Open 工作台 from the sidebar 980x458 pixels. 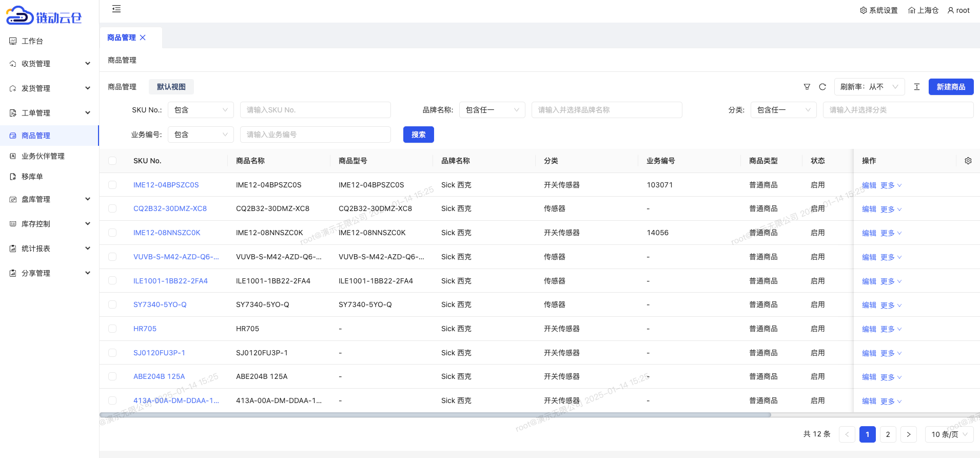coord(32,41)
